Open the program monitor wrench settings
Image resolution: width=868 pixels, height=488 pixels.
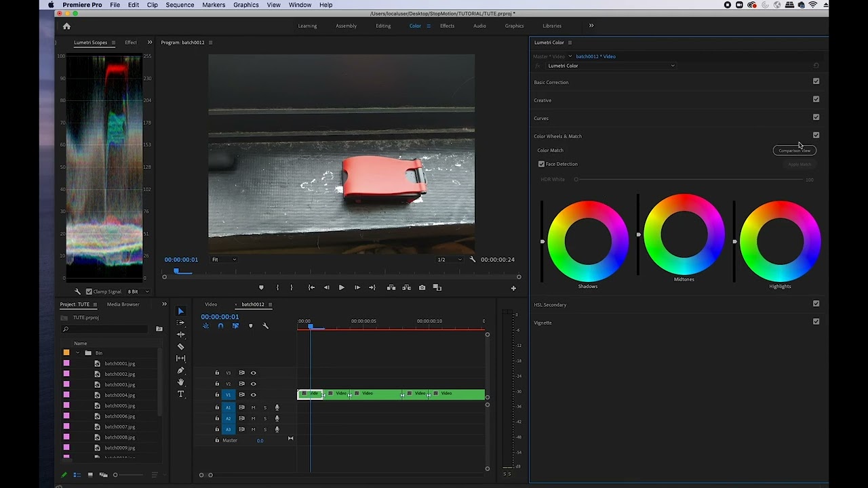pyautogui.click(x=473, y=260)
